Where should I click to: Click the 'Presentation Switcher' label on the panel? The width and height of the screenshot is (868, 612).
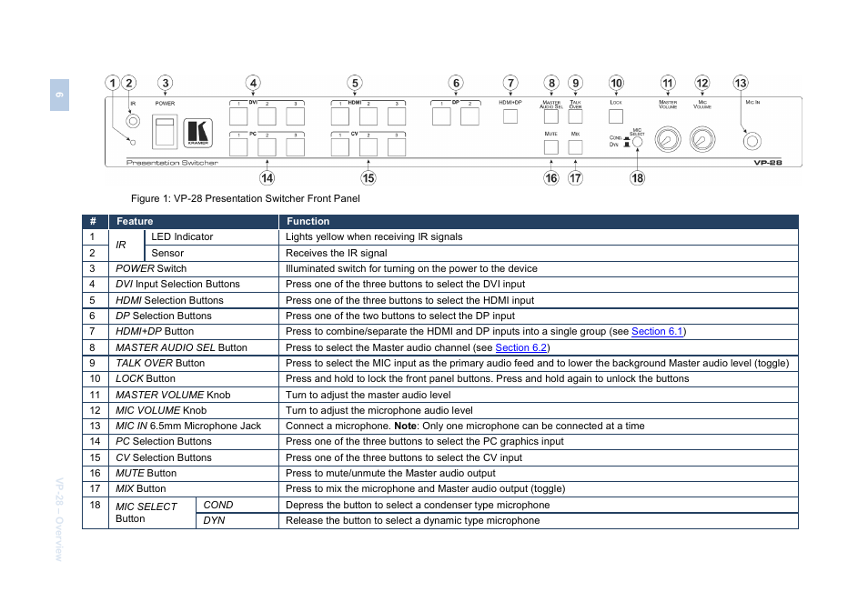172,163
